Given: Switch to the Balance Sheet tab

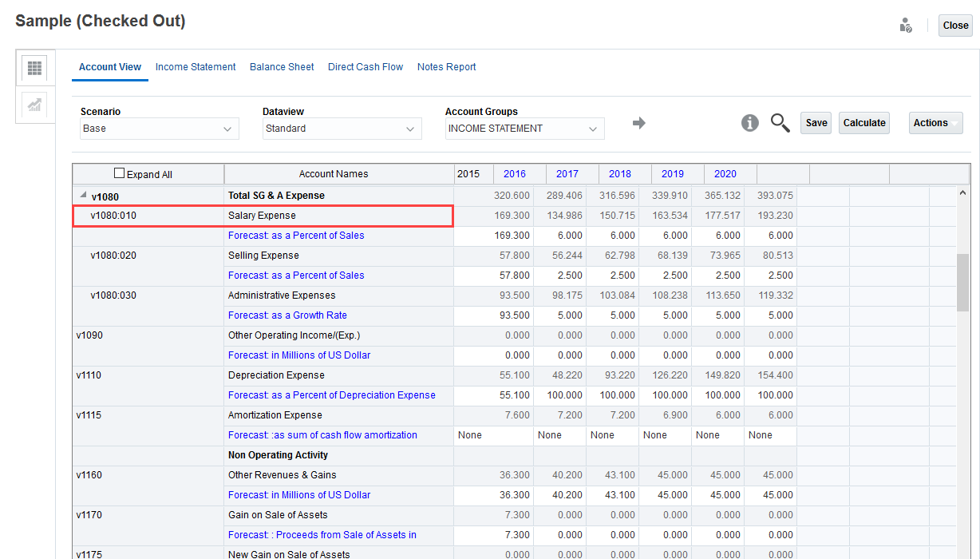Looking at the screenshot, I should tap(282, 67).
